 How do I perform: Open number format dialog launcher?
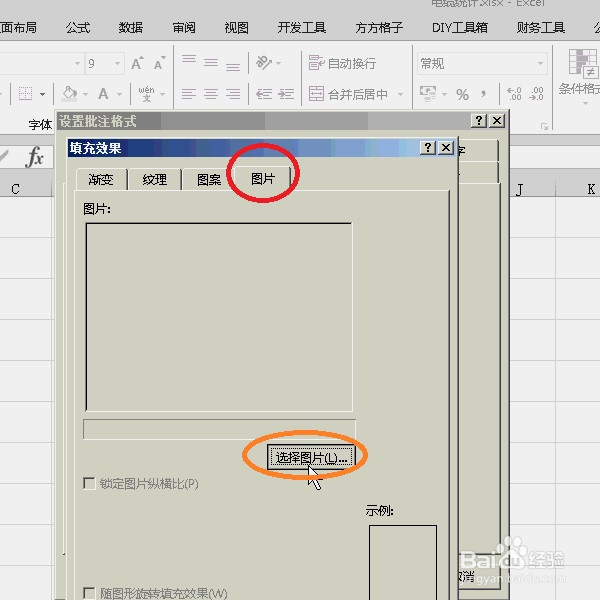[545, 126]
